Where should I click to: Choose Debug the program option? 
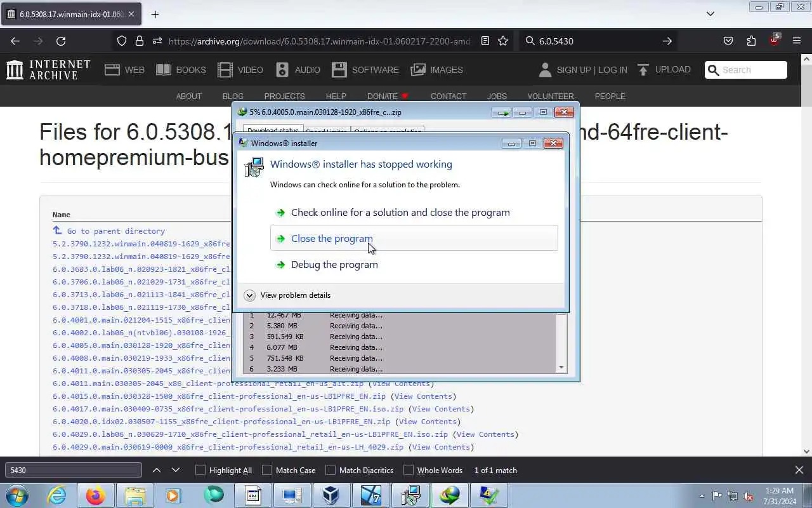click(414, 265)
